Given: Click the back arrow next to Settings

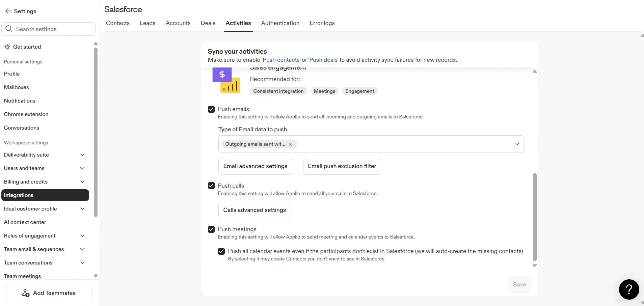Looking at the screenshot, I should pyautogui.click(x=8, y=11).
